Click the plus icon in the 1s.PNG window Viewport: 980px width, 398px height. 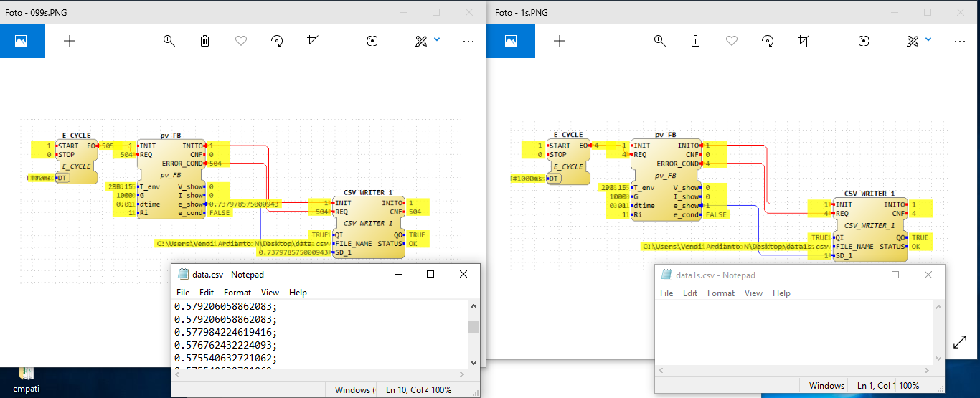[560, 41]
